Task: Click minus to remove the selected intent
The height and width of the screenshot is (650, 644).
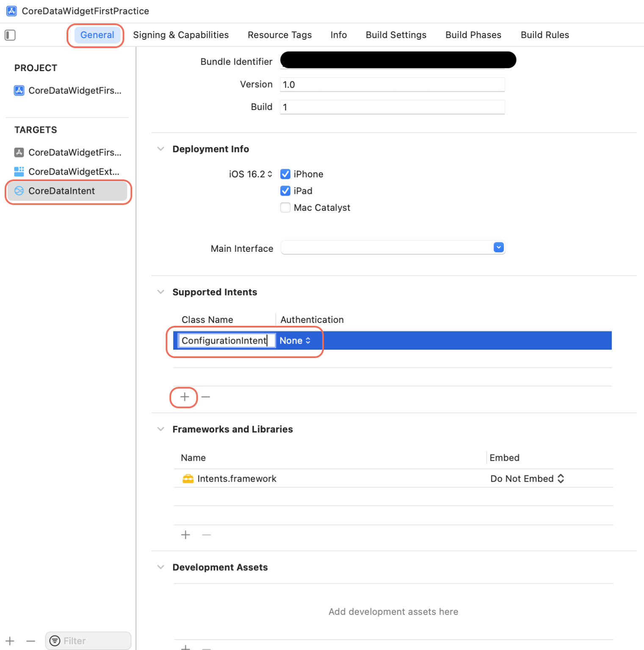Action: (206, 397)
